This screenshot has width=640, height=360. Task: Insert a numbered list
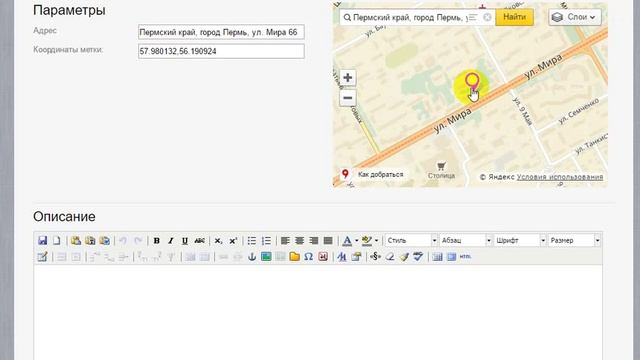coord(266,241)
